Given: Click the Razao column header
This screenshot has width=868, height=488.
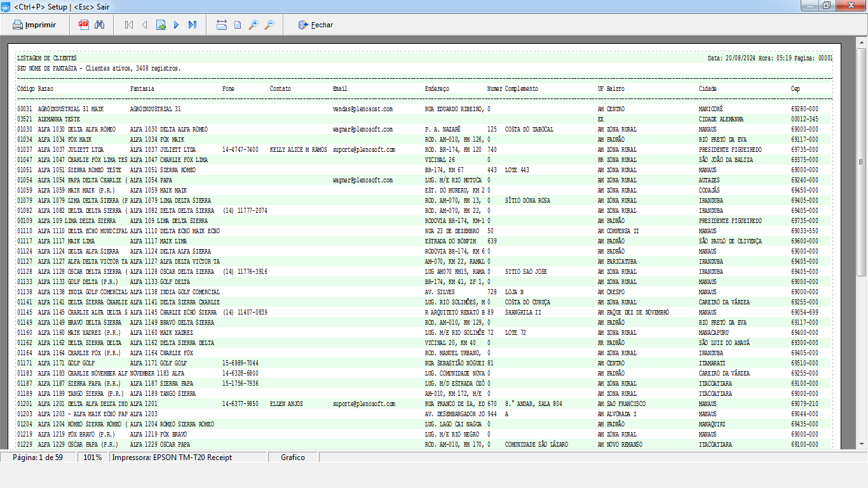Looking at the screenshot, I should click(46, 89).
